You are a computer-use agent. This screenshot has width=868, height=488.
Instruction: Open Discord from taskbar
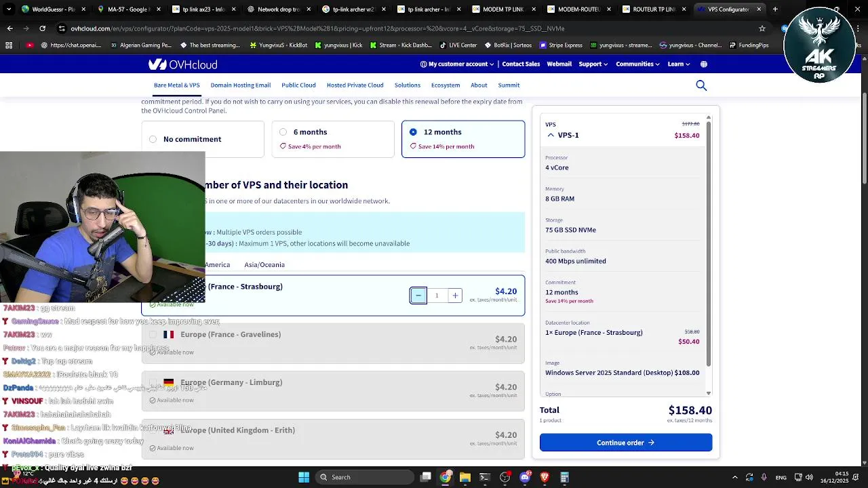tap(525, 477)
